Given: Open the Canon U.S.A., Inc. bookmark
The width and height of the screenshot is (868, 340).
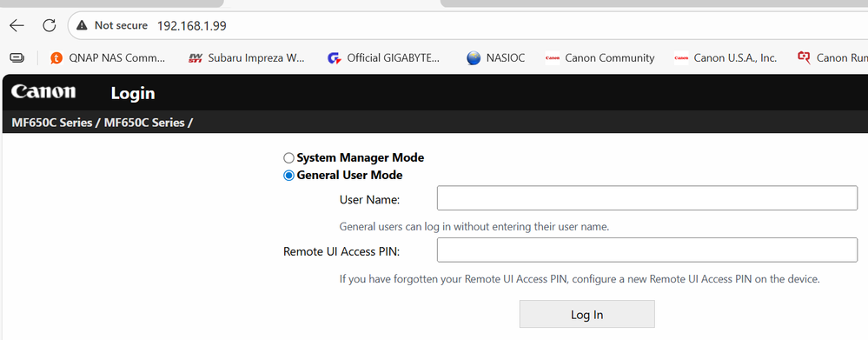Looking at the screenshot, I should 726,57.
